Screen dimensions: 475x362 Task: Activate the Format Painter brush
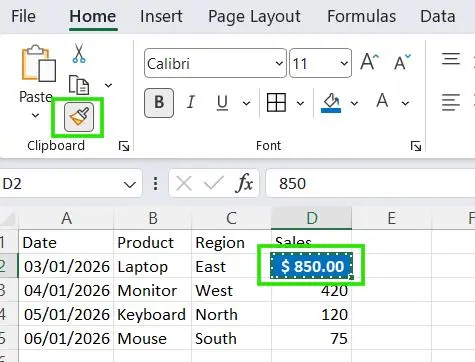click(79, 117)
